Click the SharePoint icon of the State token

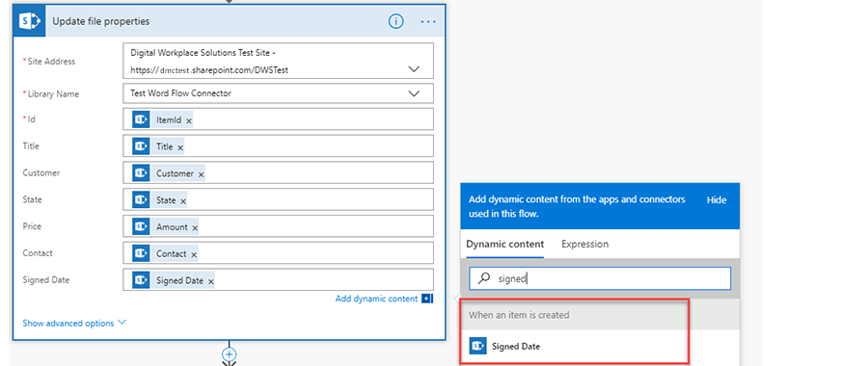coord(141,200)
